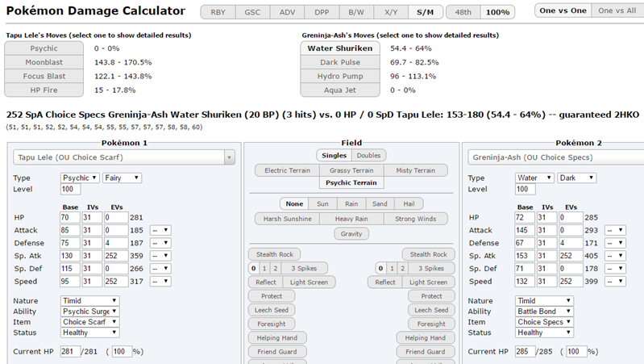The width and height of the screenshot is (644, 364).
Task: Set Pokémon 1 side to 2 Spikes
Action: (275, 268)
